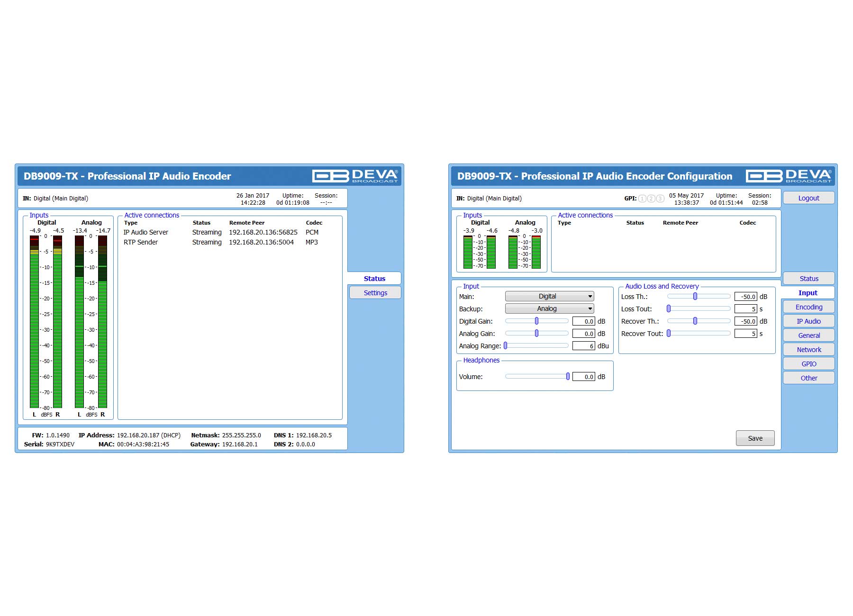853x616 pixels.
Task: Click the Recover Th. value field
Action: tap(746, 321)
